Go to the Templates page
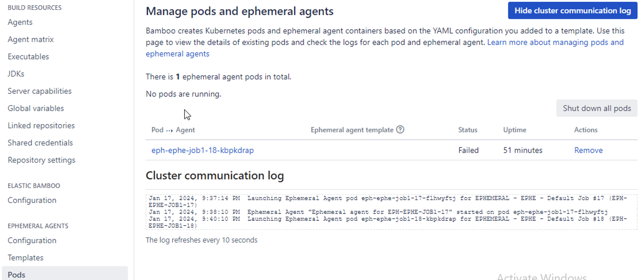644x280 pixels. (x=25, y=258)
